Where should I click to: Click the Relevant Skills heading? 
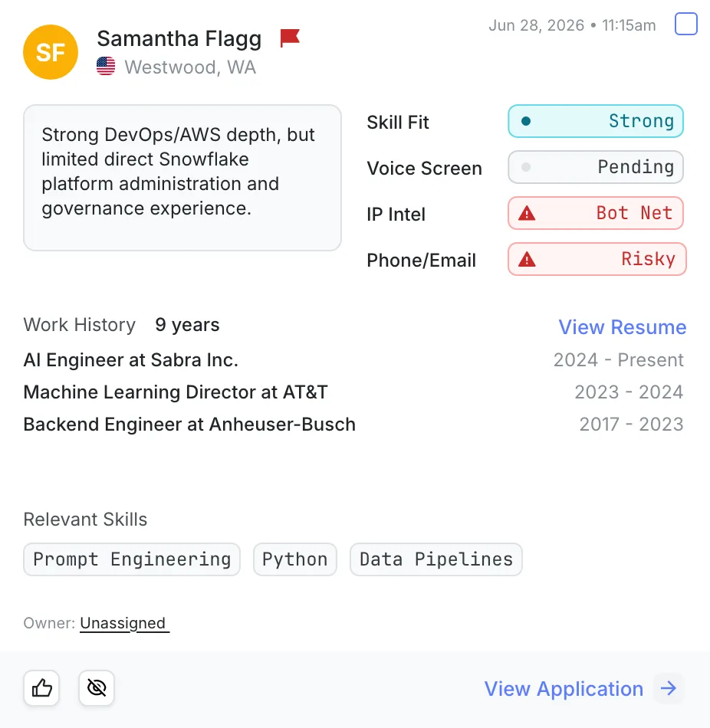(x=86, y=520)
